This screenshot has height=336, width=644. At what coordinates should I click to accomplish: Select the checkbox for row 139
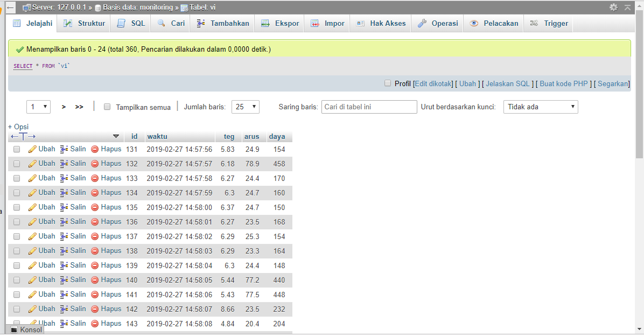(x=17, y=265)
